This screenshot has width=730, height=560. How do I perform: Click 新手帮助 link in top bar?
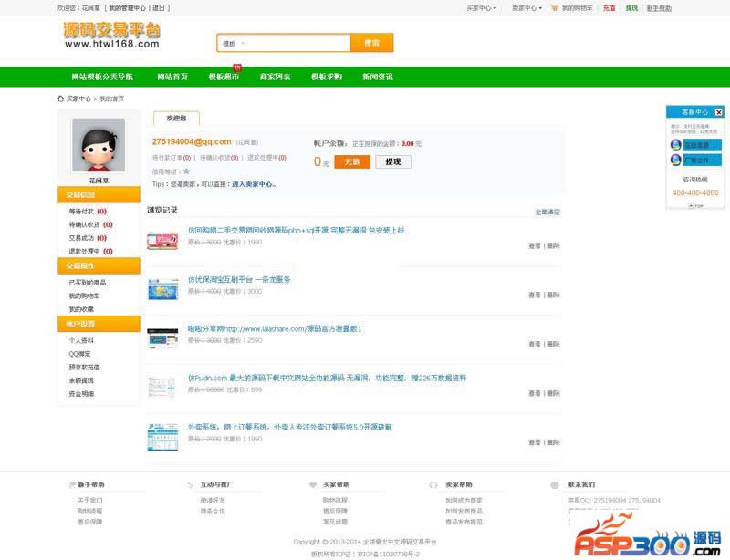pos(659,8)
